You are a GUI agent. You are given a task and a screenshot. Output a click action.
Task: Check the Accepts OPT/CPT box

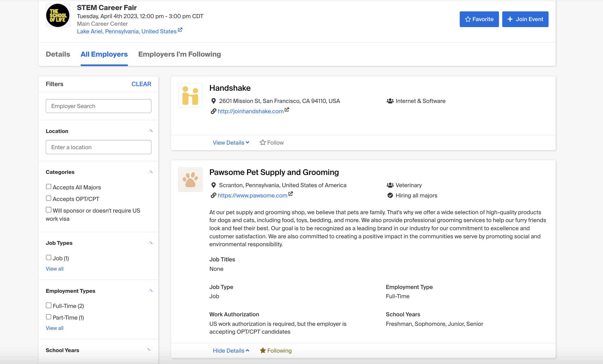click(48, 198)
